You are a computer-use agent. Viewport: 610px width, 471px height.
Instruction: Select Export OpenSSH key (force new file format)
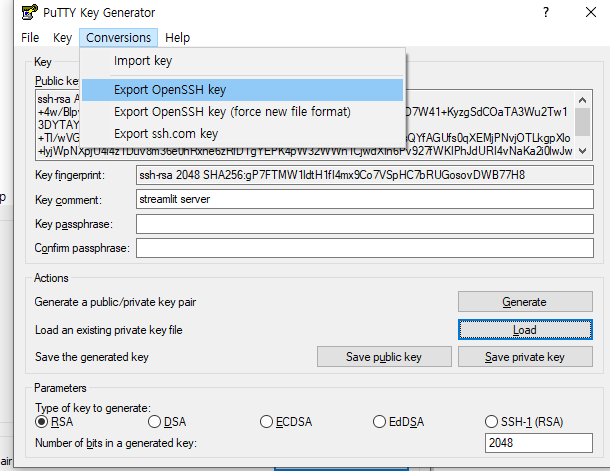click(242, 112)
